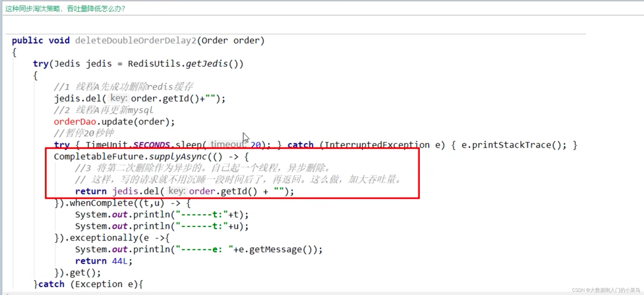The image size is (644, 295).
Task: Click comment //1 线程A先成功删除redis缓存
Action: tap(123, 87)
